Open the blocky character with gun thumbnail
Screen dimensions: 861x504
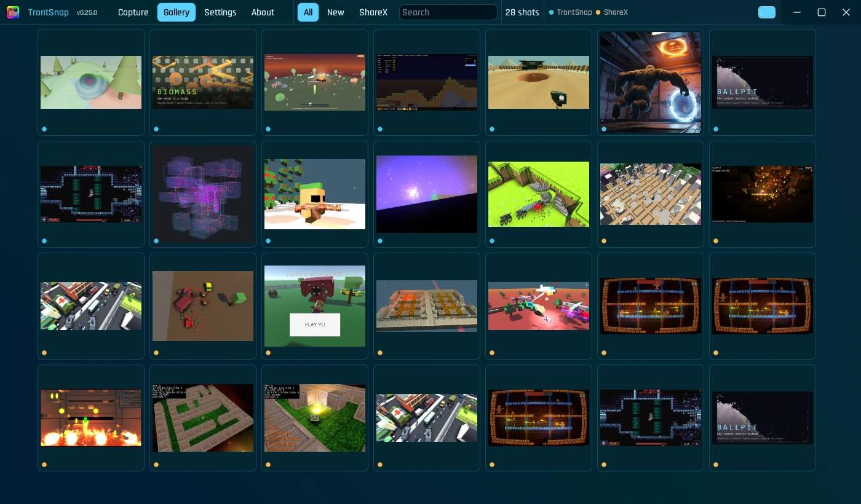tap(315, 194)
